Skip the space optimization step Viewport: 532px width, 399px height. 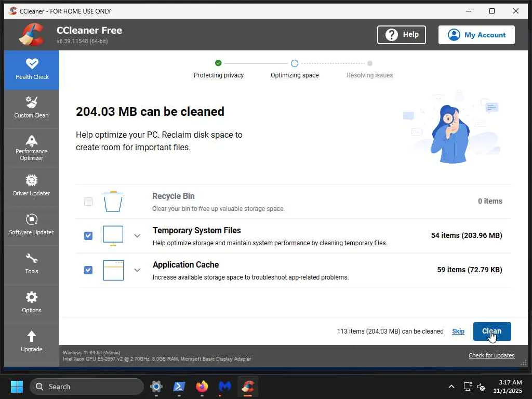(x=458, y=331)
